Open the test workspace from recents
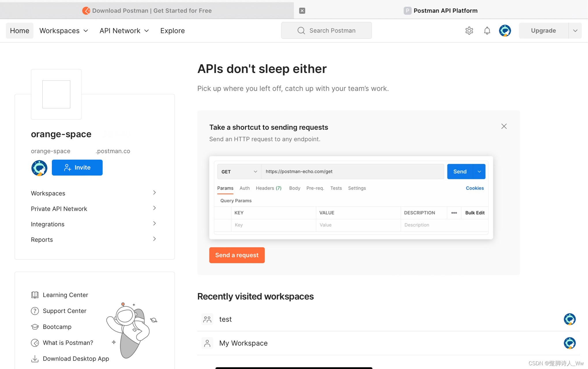Image resolution: width=588 pixels, height=369 pixels. 225,319
